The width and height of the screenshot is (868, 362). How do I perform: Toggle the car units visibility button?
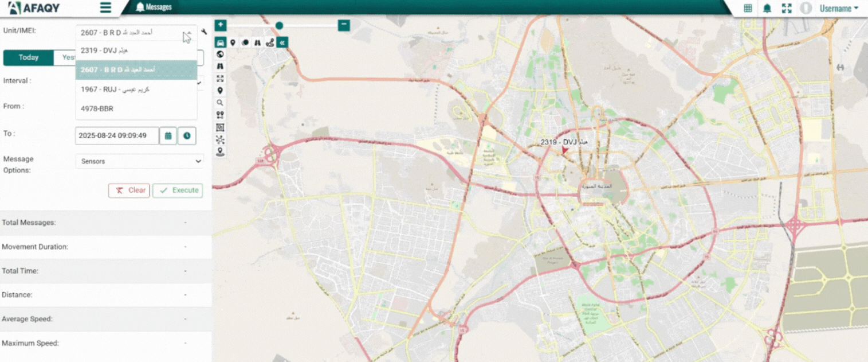220,42
